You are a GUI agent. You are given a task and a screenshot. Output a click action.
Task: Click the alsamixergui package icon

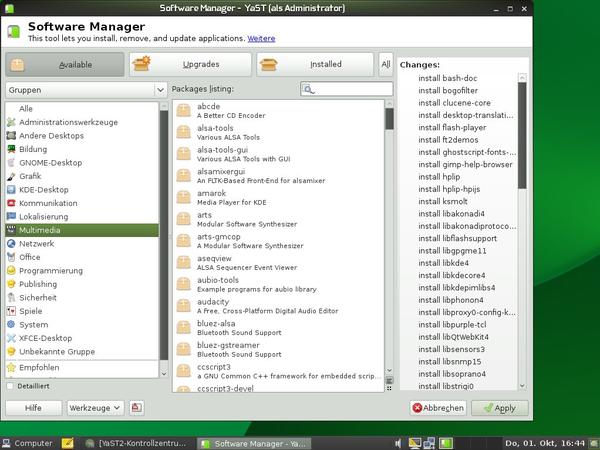(184, 176)
